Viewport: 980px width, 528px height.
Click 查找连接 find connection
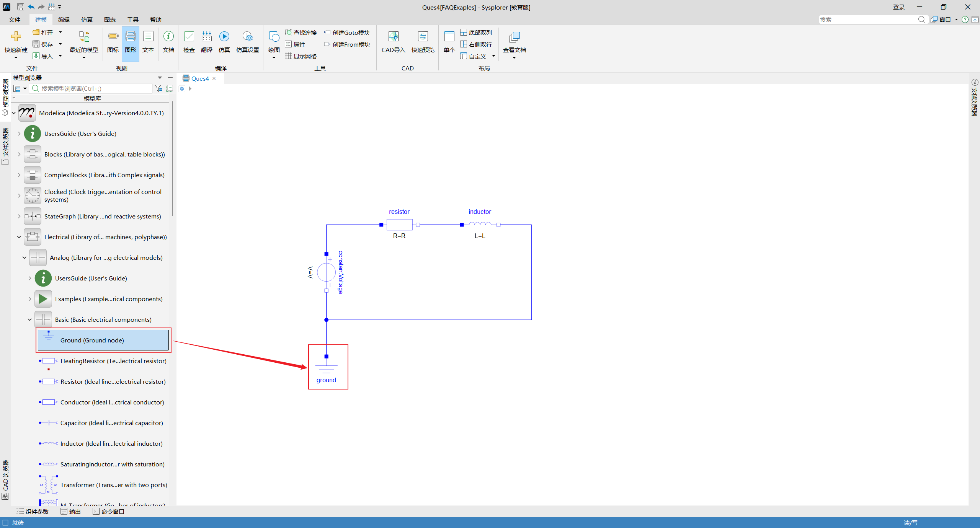pyautogui.click(x=301, y=33)
